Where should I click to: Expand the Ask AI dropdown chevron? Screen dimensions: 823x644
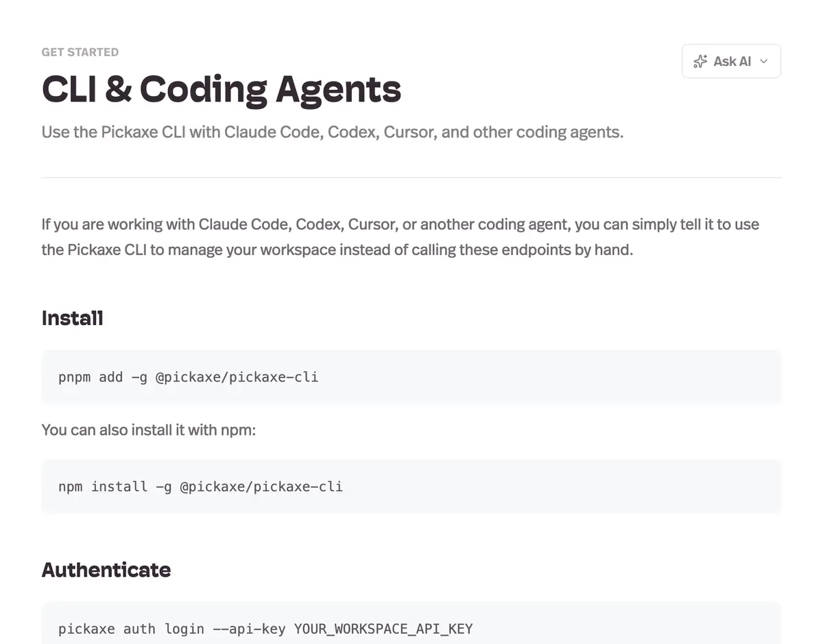[x=764, y=61]
